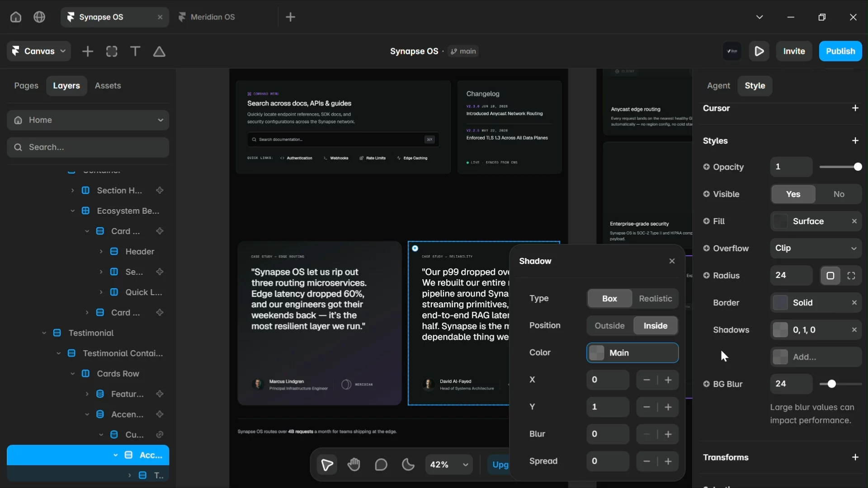The height and width of the screenshot is (488, 868).
Task: Activate the comment tool
Action: (381, 465)
